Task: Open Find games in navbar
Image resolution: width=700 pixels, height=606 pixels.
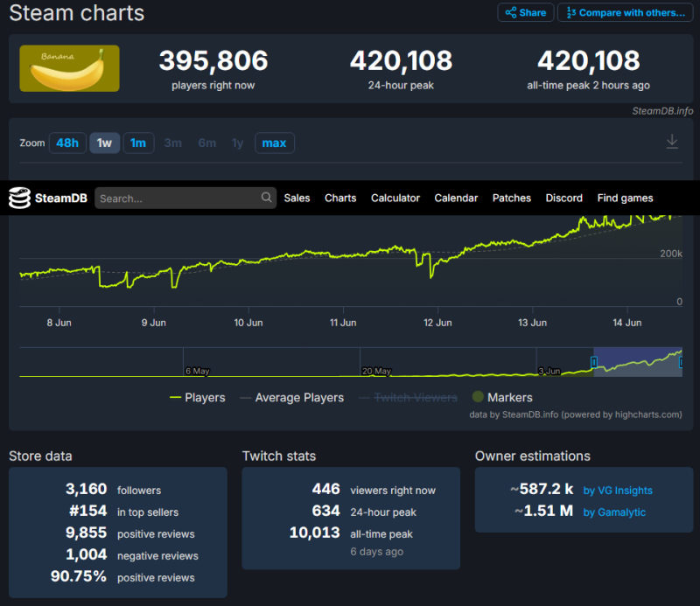Action: click(x=625, y=199)
